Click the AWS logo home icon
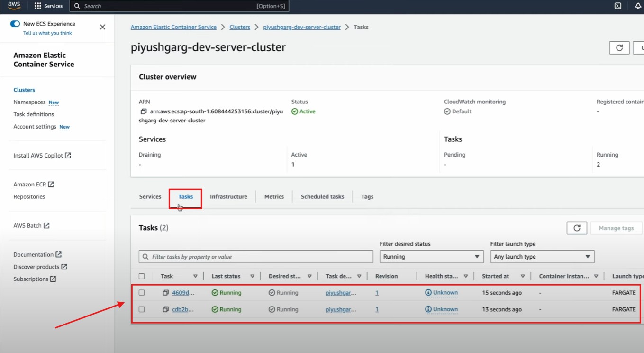 (14, 6)
